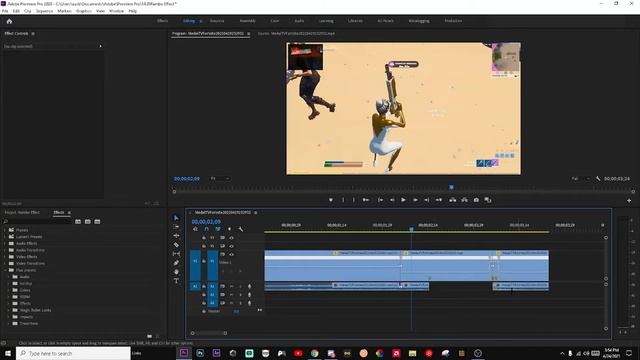
Task: Expand the Presets folder
Action: 5,230
